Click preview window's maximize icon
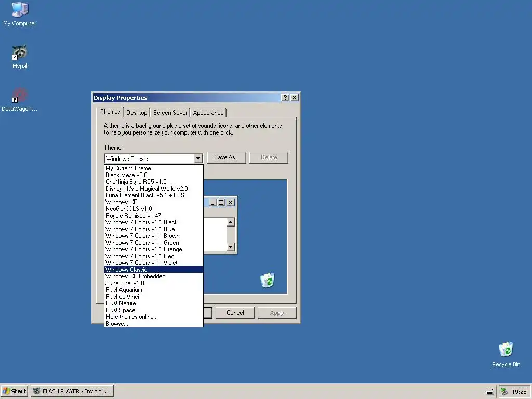The image size is (532, 399). pos(221,203)
